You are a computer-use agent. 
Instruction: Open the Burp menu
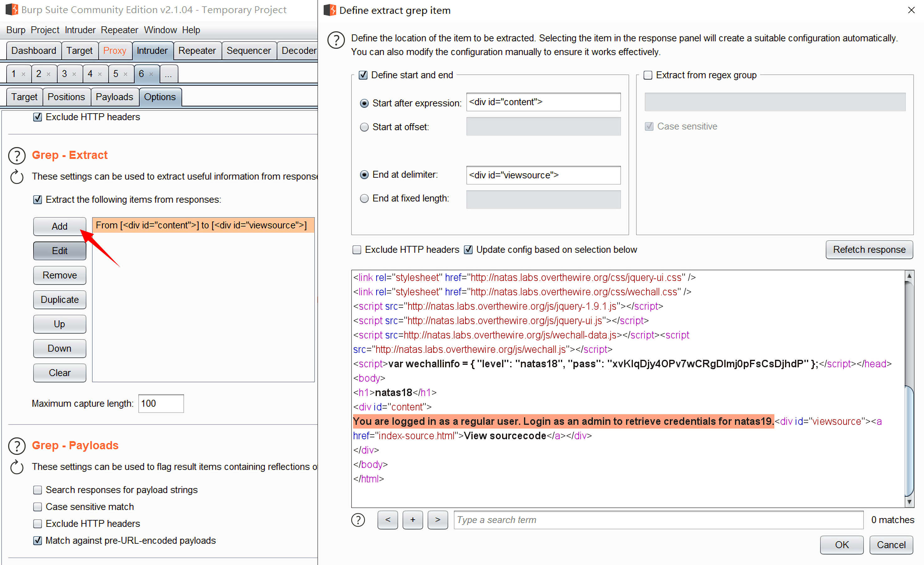click(x=16, y=30)
